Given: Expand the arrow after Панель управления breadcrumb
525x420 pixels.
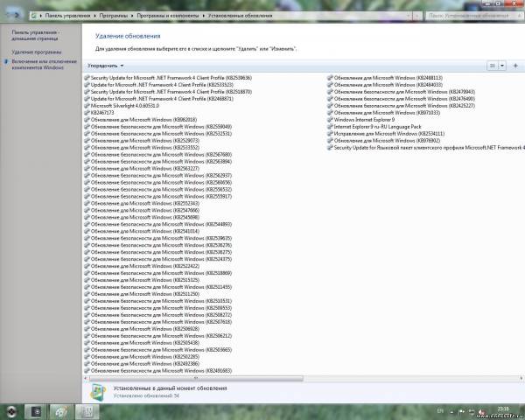Looking at the screenshot, I should [x=94, y=16].
